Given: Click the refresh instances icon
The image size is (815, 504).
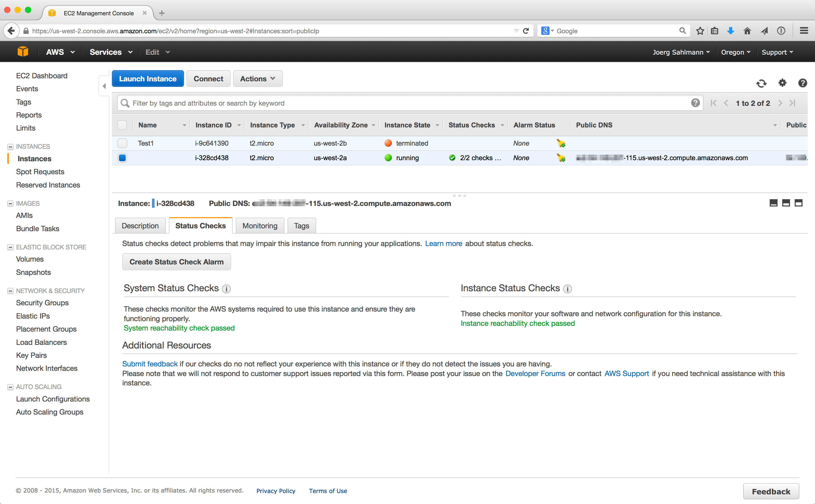Looking at the screenshot, I should [x=761, y=83].
